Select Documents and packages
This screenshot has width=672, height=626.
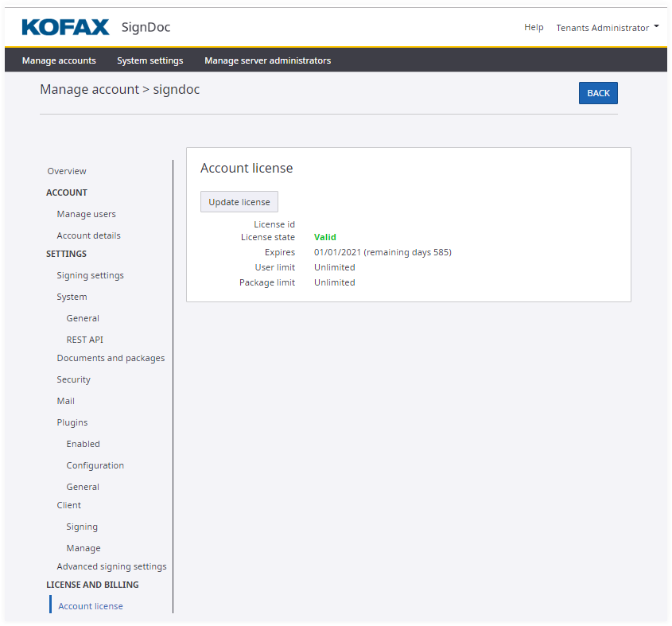point(111,358)
